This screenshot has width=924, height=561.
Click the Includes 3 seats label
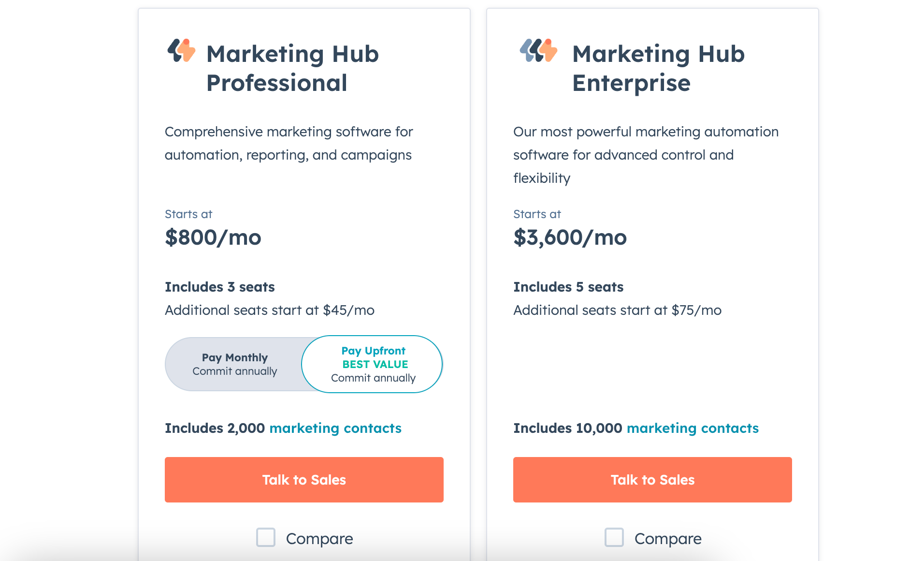(219, 287)
